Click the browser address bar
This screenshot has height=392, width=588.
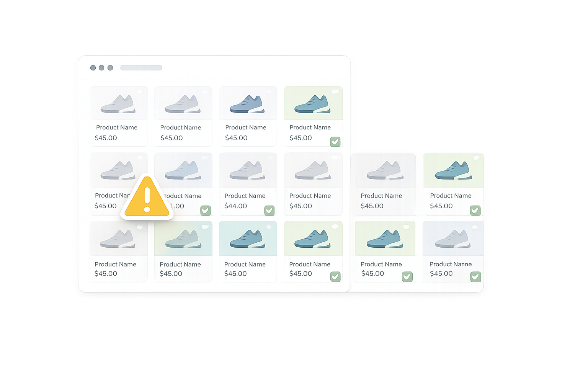(141, 67)
